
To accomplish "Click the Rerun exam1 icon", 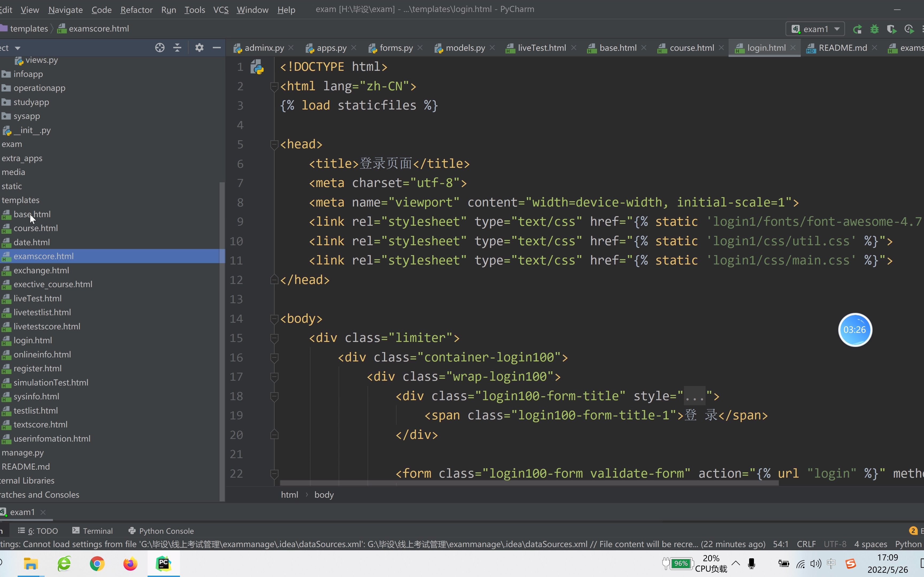I will tap(857, 29).
